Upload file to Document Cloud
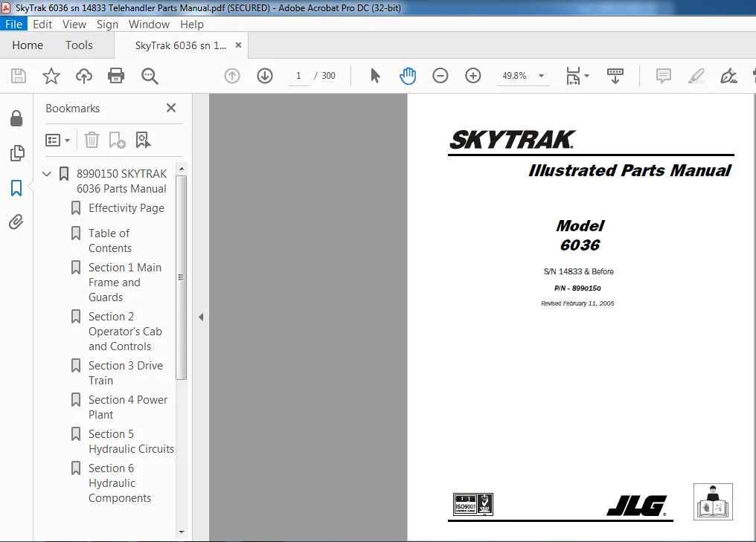756x542 pixels. click(x=84, y=76)
